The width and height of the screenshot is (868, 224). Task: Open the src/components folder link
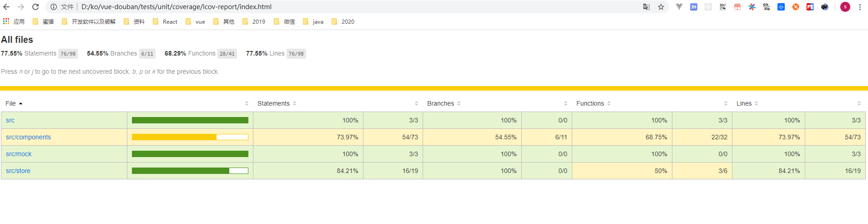(28, 137)
